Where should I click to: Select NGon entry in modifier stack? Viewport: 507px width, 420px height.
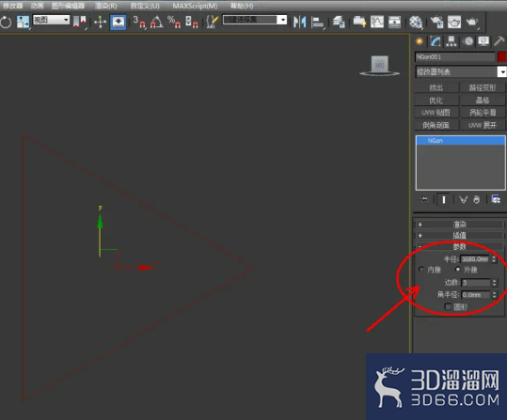(461, 141)
